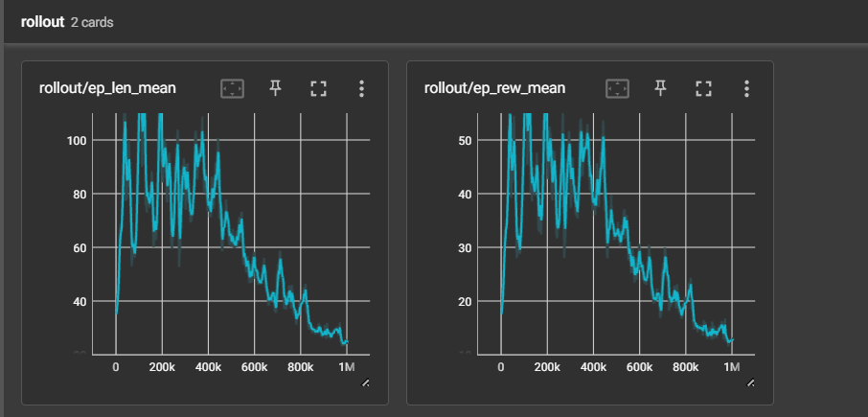Click the rollout/ep_len_mean title
The image size is (868, 417).
(x=107, y=88)
